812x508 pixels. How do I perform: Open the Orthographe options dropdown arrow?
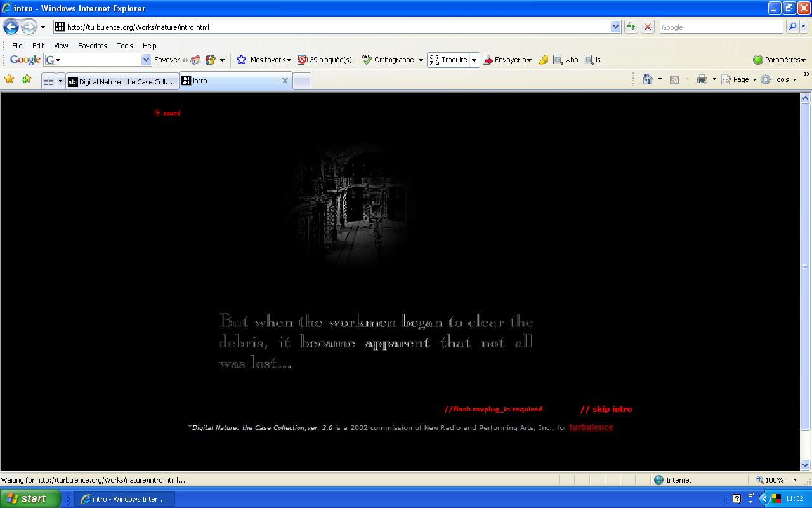(421, 60)
